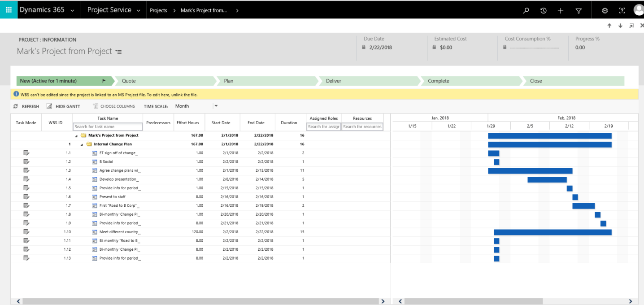Click the Choose Columns grid icon
Screen dimensions: 644x305
tap(96, 106)
